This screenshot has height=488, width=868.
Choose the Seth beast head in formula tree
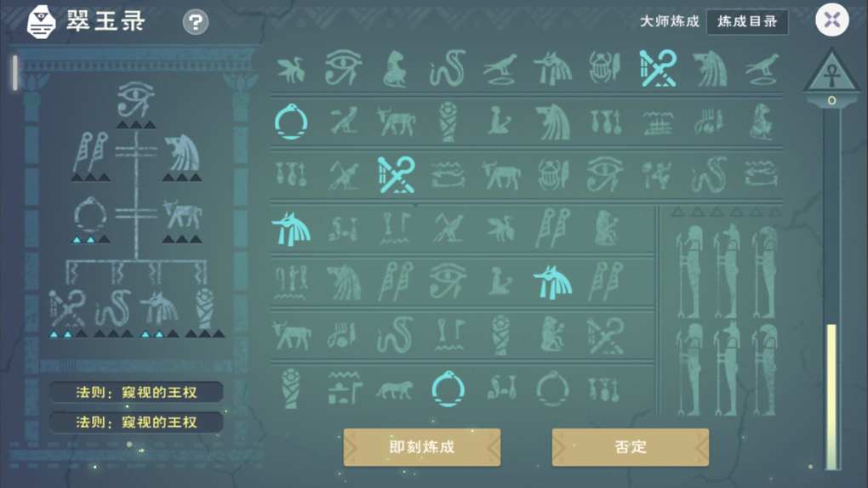[x=182, y=153]
